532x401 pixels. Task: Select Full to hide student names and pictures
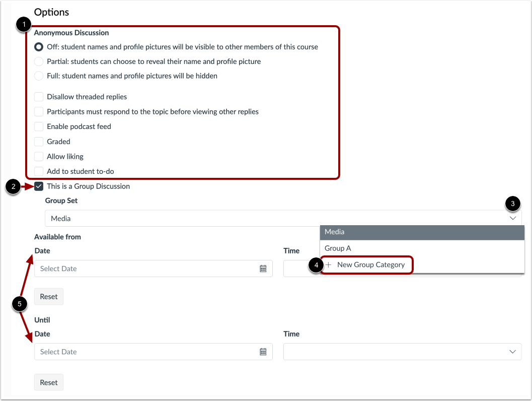pyautogui.click(x=39, y=76)
